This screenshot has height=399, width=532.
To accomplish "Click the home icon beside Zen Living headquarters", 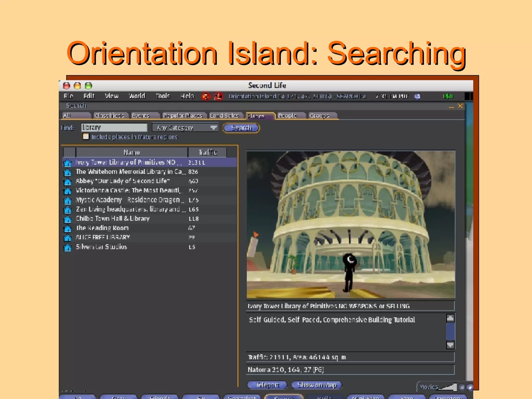I will point(67,209).
